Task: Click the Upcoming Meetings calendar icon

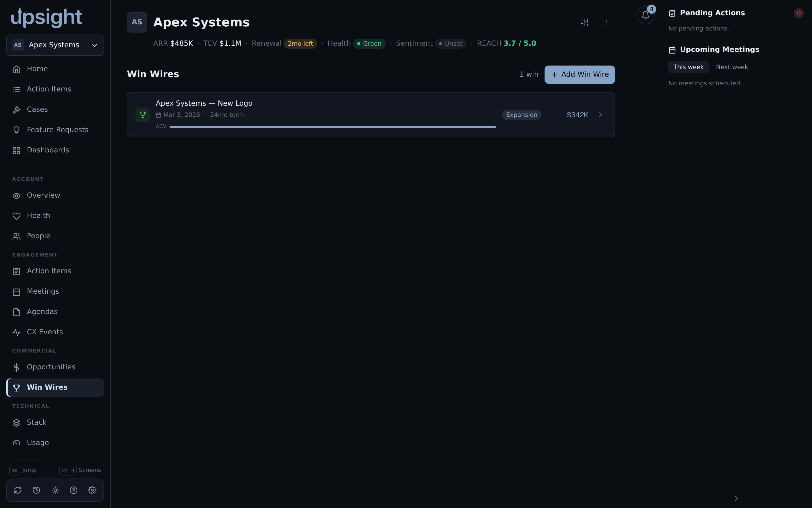Action: [672, 50]
